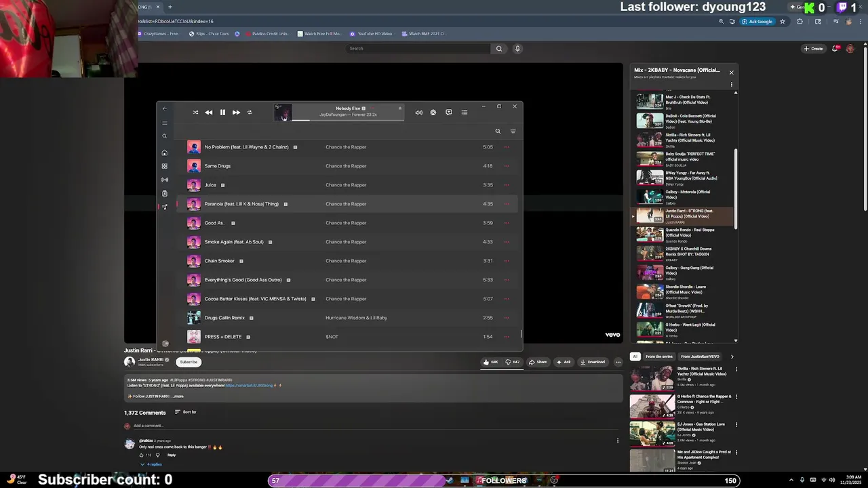Screen dimensions: 868x488
Task: Like the Justin Rarri video
Action: pos(491,362)
